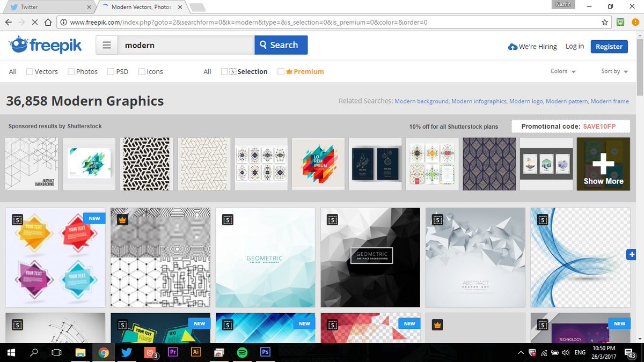Screen dimensions: 644x362
Task: Select the All filter before Selection
Action: [x=207, y=71]
